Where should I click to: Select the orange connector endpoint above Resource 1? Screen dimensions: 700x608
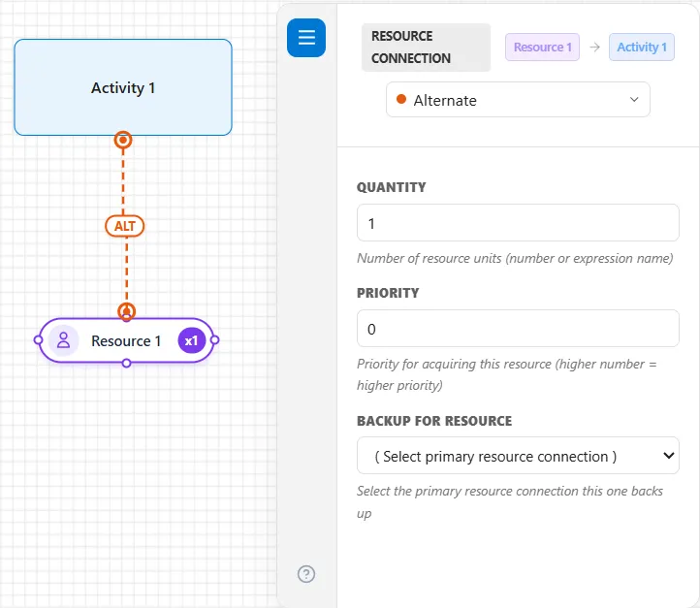126,311
